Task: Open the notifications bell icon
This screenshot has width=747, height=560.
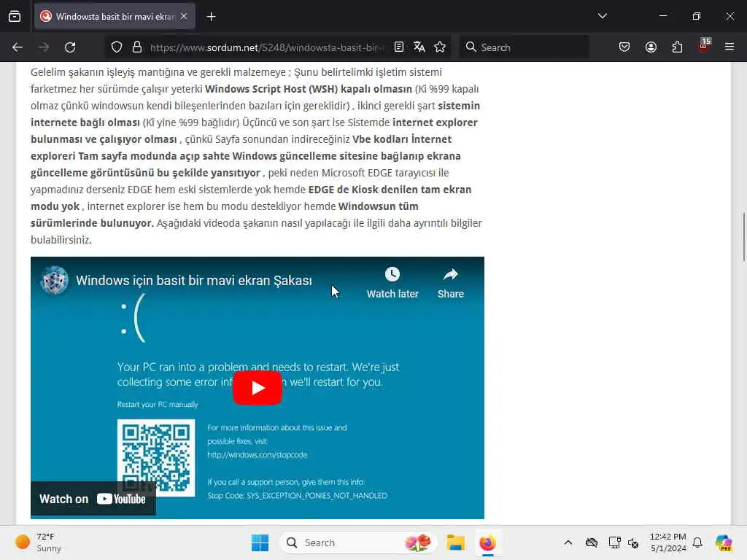Action: pyautogui.click(x=697, y=542)
